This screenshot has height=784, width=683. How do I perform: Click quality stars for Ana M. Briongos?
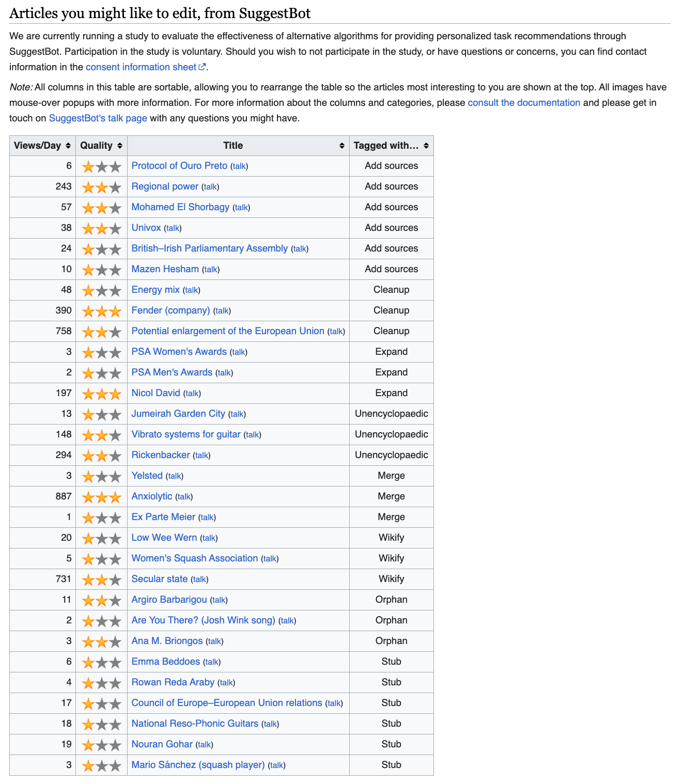[x=102, y=641]
